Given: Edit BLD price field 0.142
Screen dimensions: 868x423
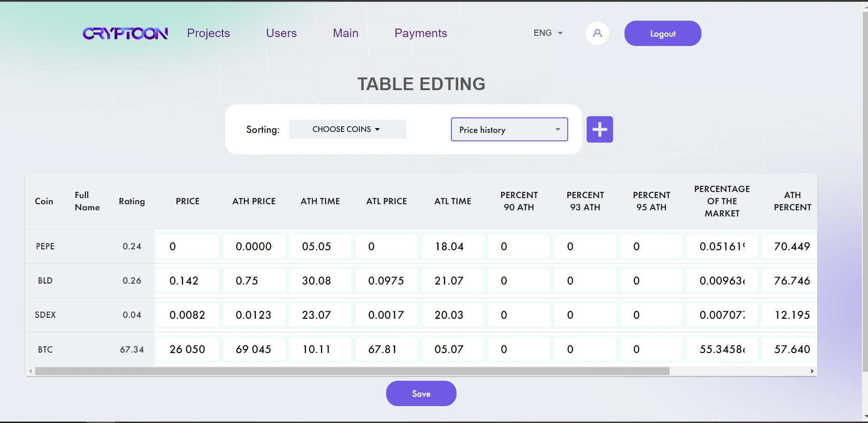Looking at the screenshot, I should coord(188,281).
